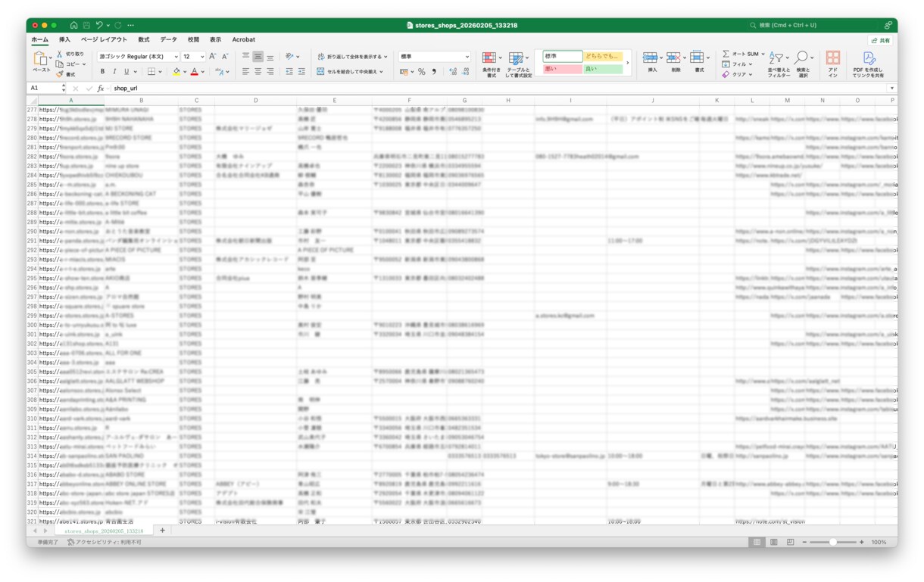Click the align top icon

tap(245, 56)
